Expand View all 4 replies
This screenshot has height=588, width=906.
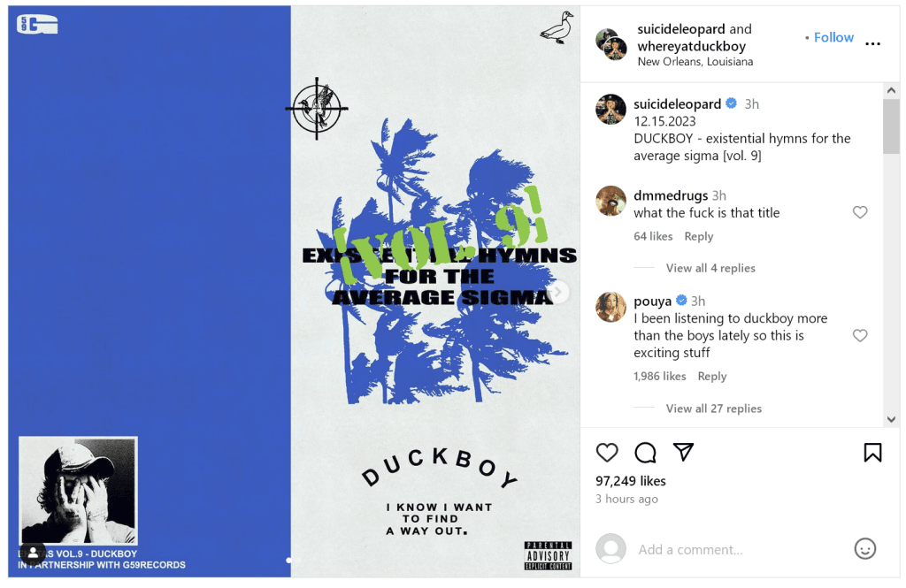(710, 268)
